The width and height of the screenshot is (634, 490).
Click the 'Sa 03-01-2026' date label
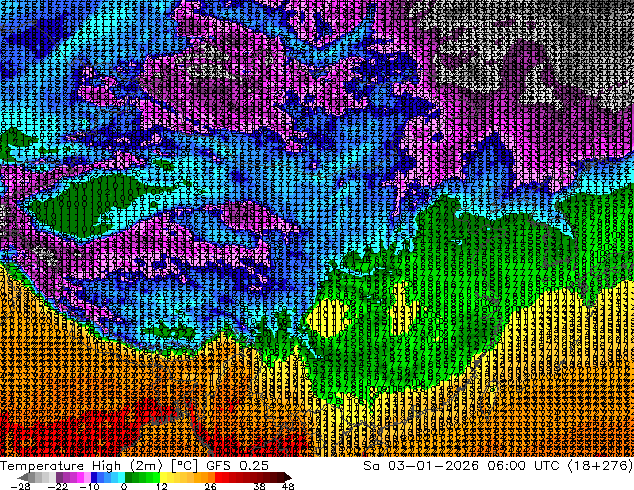(x=421, y=466)
